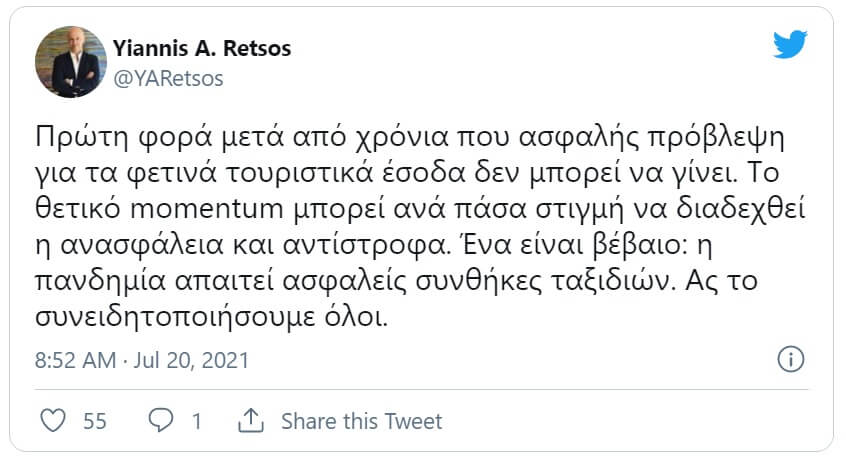Click the display name Yiannis A. Retsos
The height and width of the screenshot is (460, 846).
pyautogui.click(x=201, y=49)
